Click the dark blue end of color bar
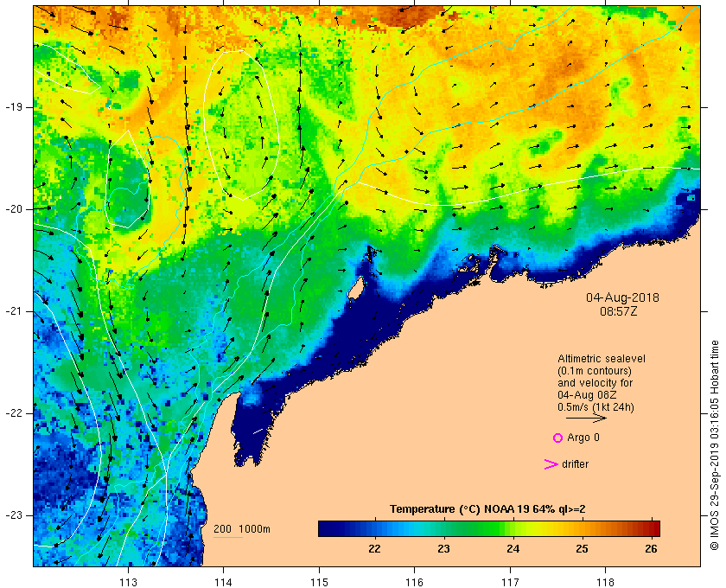 [322, 528]
